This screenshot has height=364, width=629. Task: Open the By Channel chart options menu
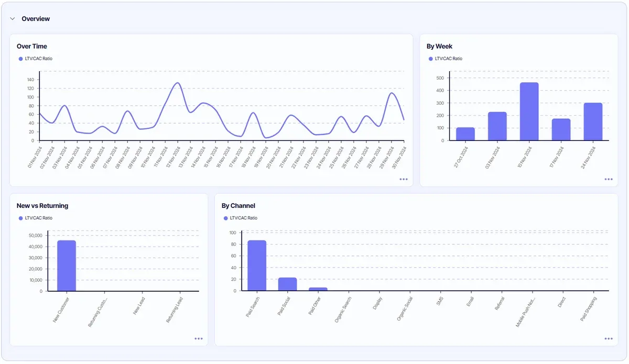pos(609,338)
